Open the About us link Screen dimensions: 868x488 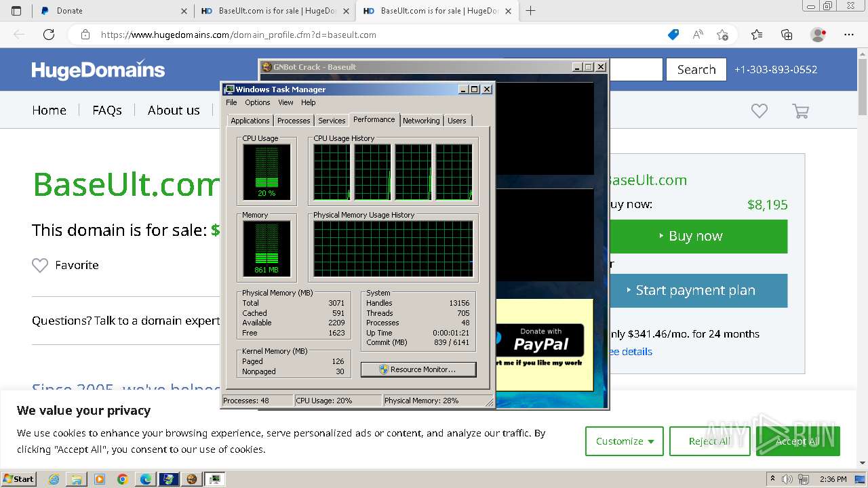tap(174, 110)
